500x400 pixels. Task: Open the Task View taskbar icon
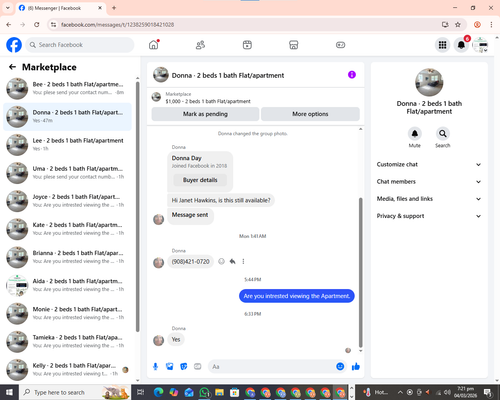coord(141,392)
